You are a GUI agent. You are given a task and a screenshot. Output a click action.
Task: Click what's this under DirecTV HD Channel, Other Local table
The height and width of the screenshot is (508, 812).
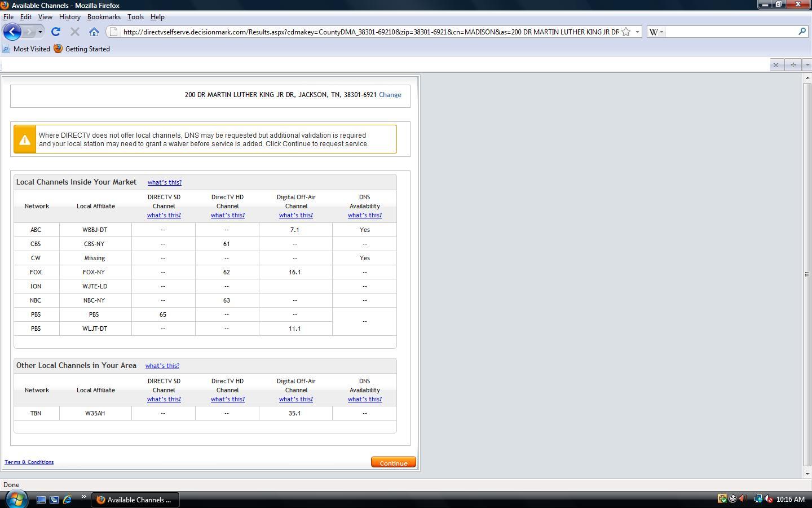pyautogui.click(x=228, y=399)
